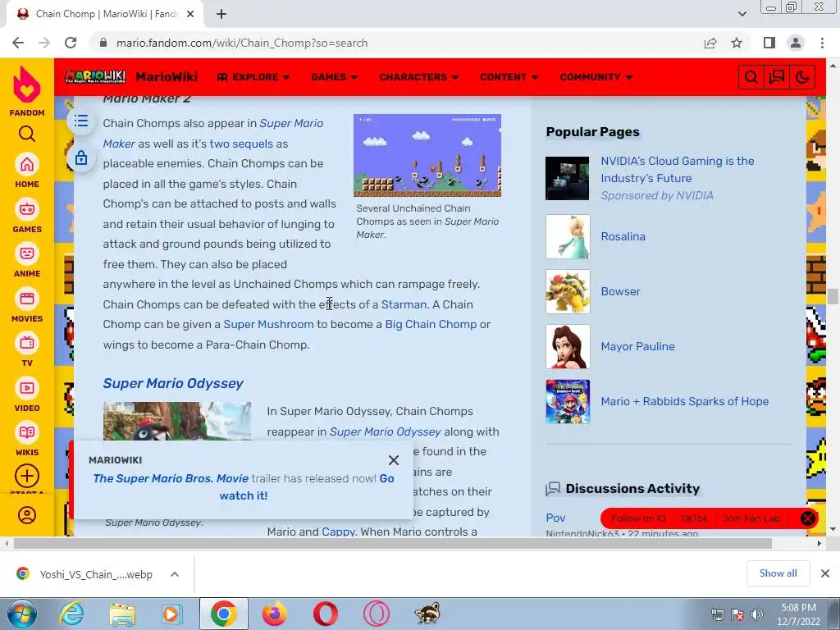This screenshot has width=840, height=630.
Task: Click the vertical page scrollbar thumb
Action: tap(833, 296)
